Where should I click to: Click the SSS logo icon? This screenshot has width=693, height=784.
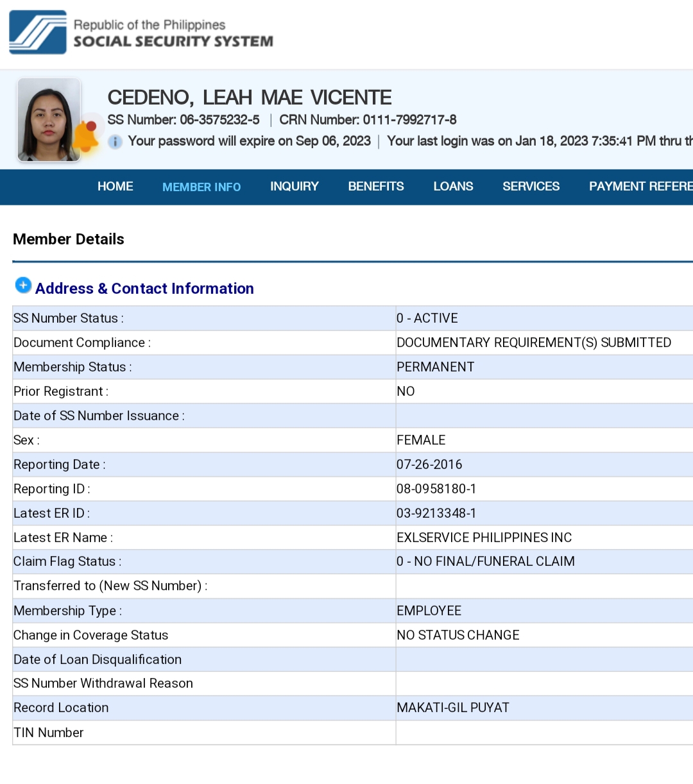coord(38,32)
